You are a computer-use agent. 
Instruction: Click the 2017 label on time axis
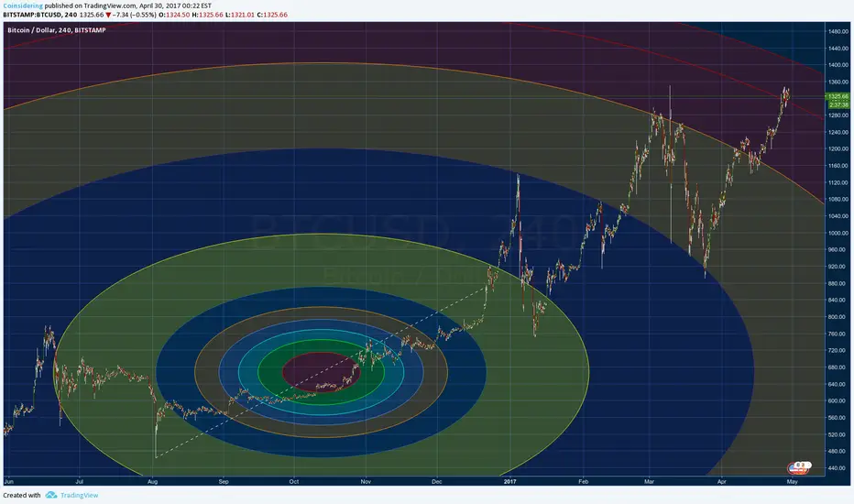(509, 482)
